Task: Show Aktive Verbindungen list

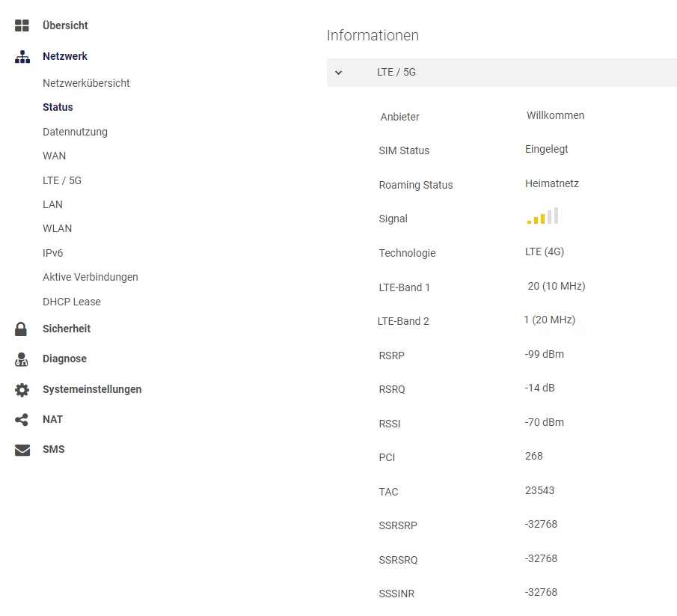Action: [x=90, y=277]
